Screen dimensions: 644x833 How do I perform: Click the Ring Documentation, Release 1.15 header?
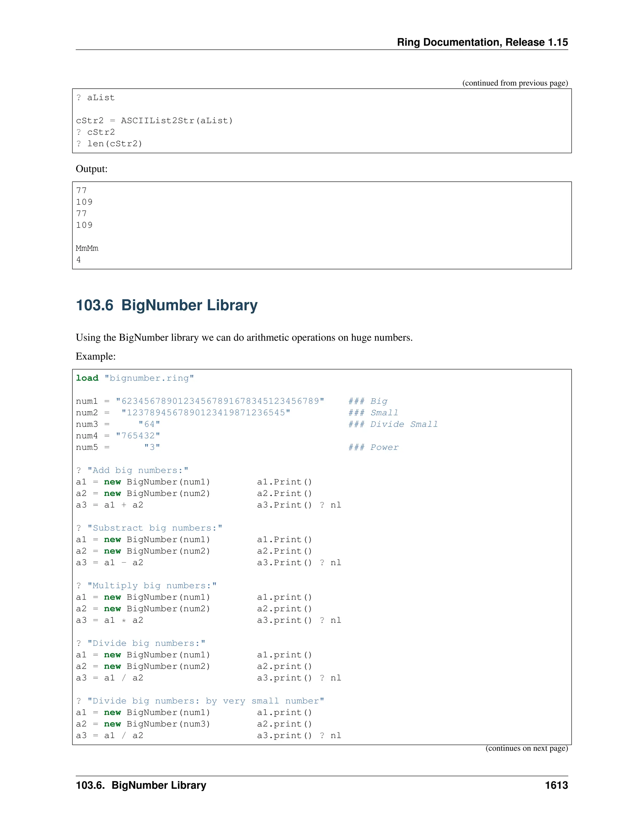click(482, 42)
